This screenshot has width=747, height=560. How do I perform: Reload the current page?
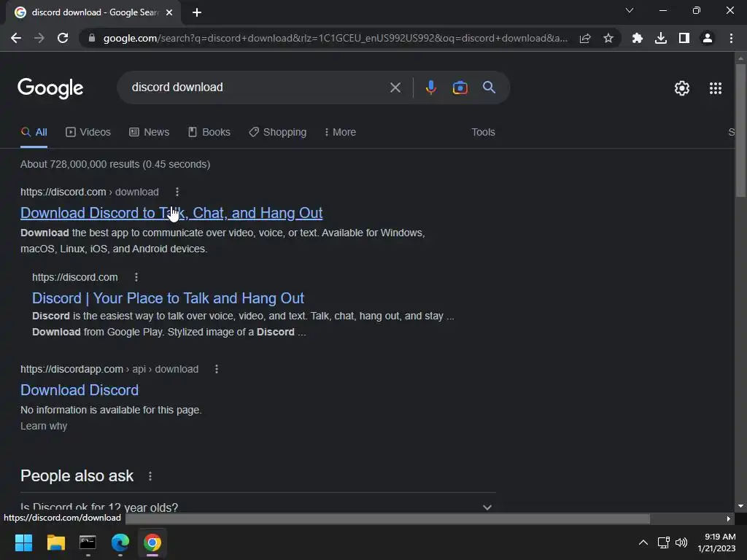[63, 38]
